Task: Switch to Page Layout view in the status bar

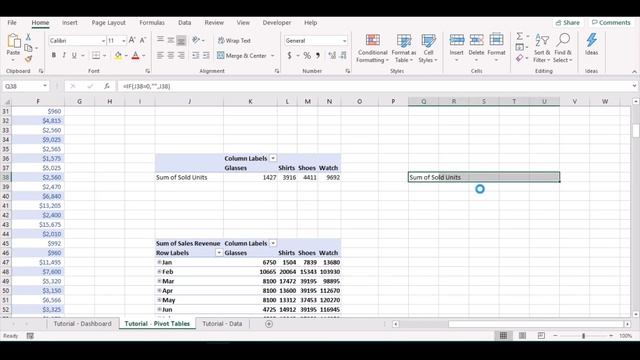Action: point(522,336)
